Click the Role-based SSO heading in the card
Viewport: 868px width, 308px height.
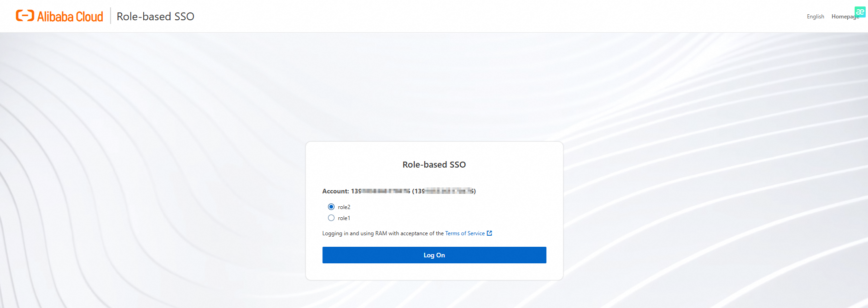pyautogui.click(x=434, y=164)
